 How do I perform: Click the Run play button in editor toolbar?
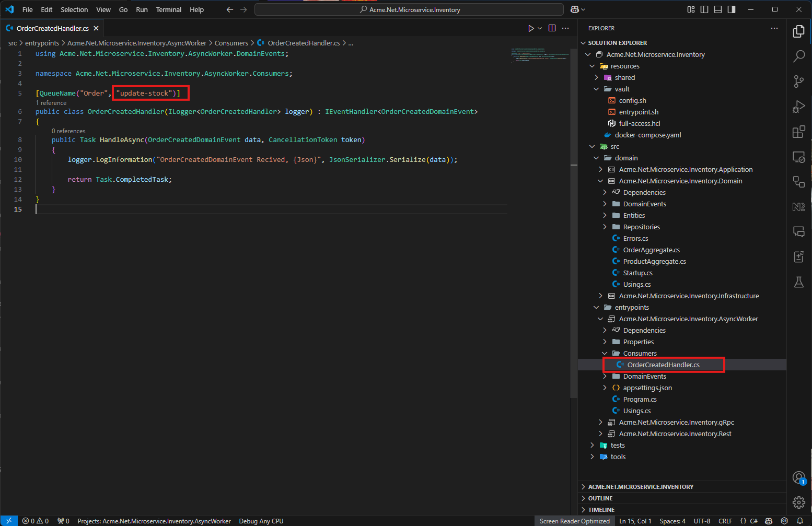pyautogui.click(x=531, y=28)
